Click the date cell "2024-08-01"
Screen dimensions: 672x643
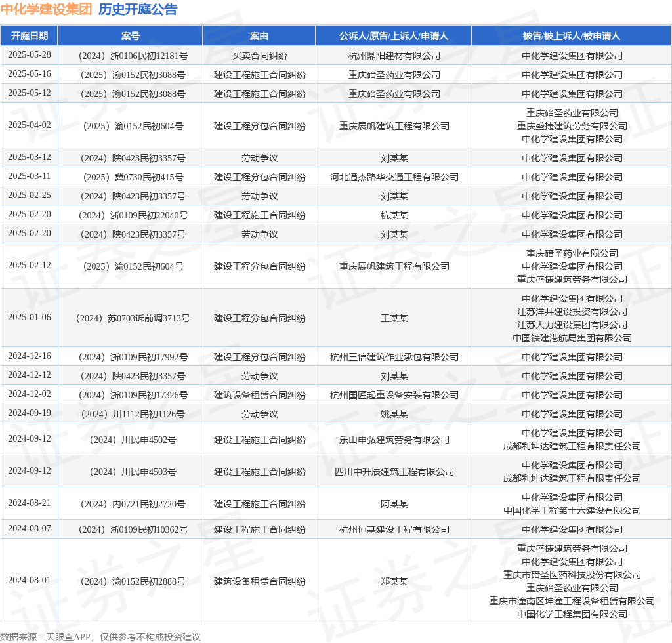point(29,580)
